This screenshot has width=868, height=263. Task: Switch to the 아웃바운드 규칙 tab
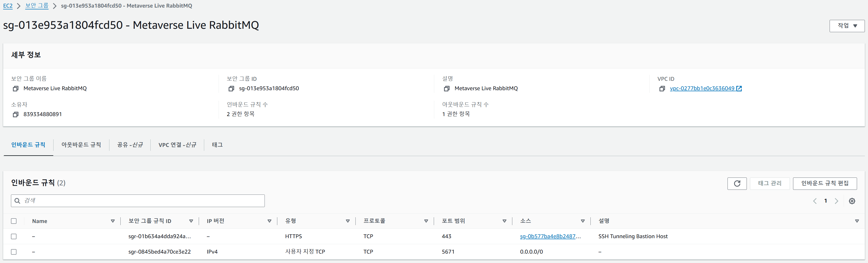81,145
